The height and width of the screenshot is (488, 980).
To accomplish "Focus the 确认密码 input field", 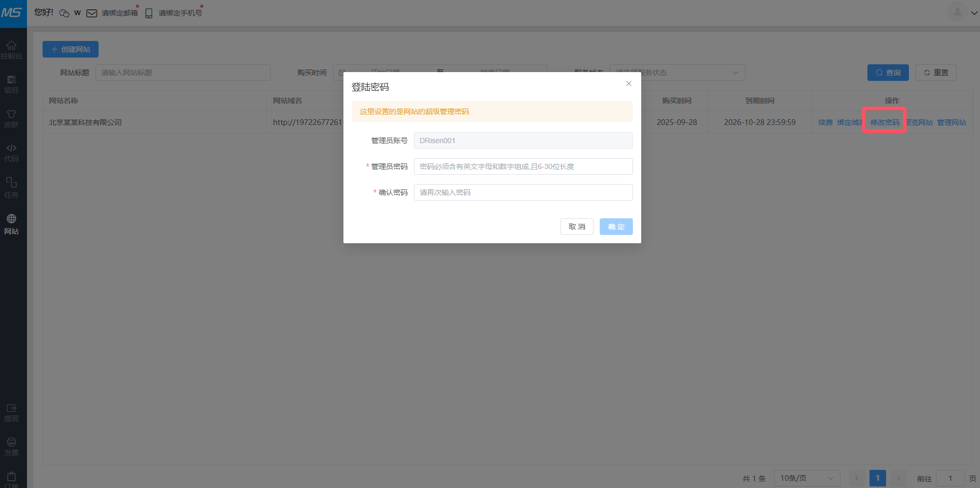I will pos(523,192).
